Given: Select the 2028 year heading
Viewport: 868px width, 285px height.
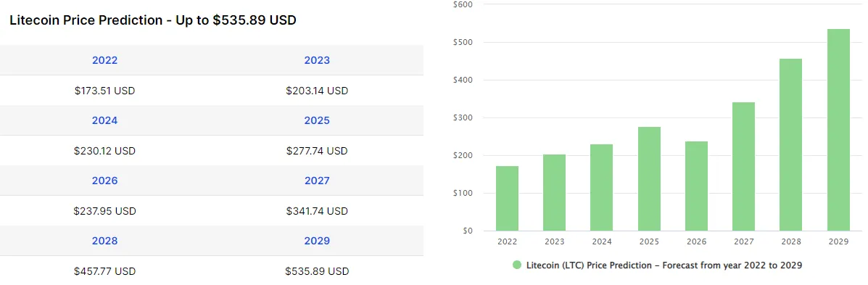Looking at the screenshot, I should 104,241.
